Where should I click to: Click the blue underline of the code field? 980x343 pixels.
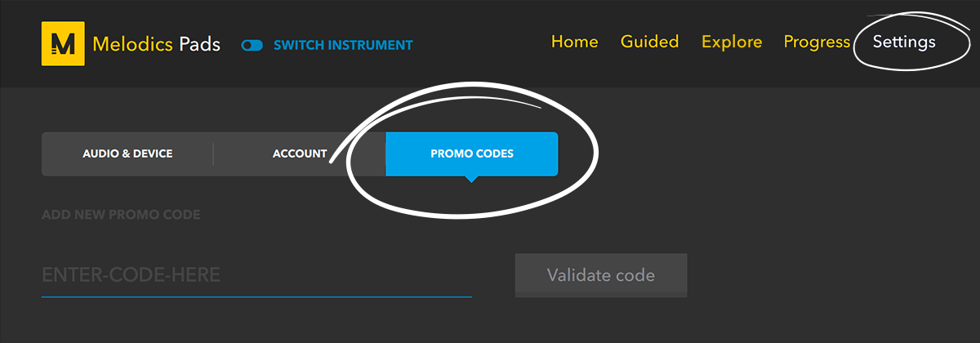[256, 296]
